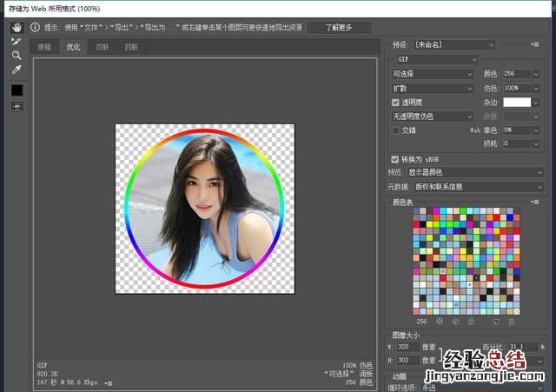Toggle the 转换为 sRGB checkbox
The width and height of the screenshot is (556, 392).
point(396,159)
